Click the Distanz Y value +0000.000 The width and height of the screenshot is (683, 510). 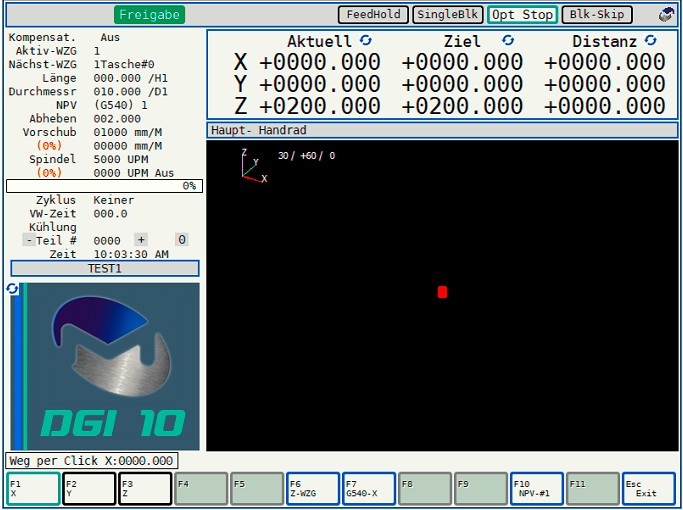pos(605,84)
